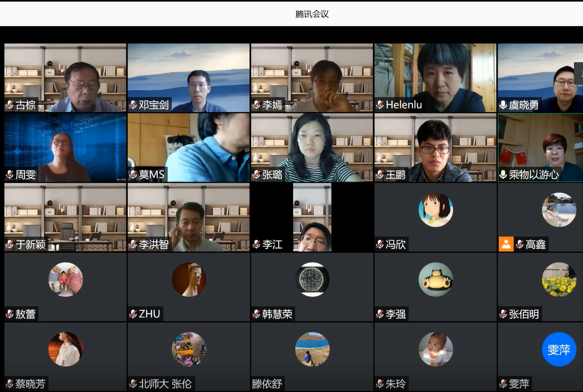Select the muted mic icon for 高鑫
The width and height of the screenshot is (583, 392).
[x=520, y=244]
